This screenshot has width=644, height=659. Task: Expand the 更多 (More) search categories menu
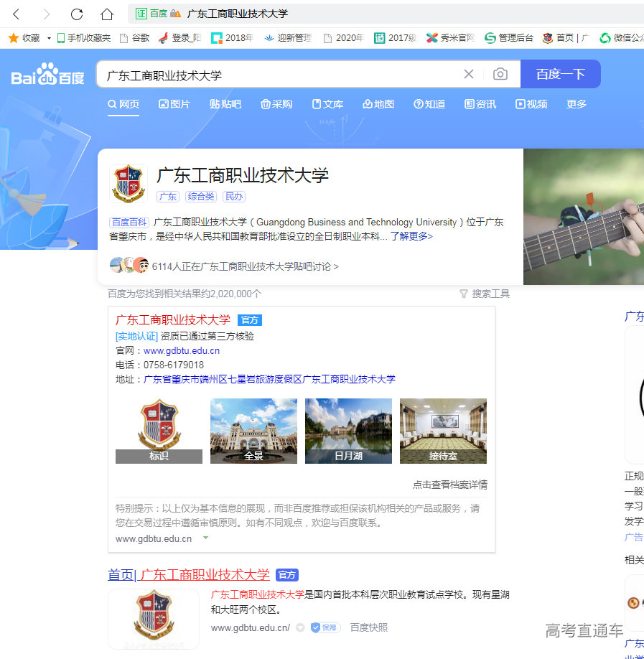click(576, 103)
